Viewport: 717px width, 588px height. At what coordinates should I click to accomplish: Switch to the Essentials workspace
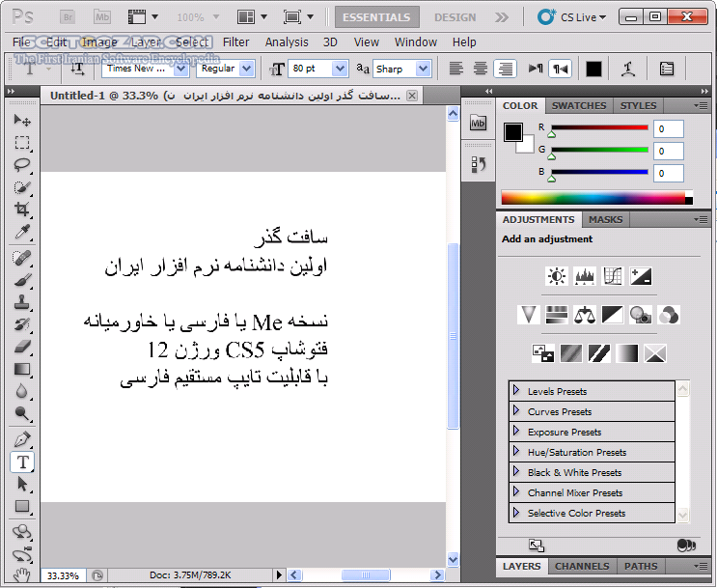click(376, 17)
